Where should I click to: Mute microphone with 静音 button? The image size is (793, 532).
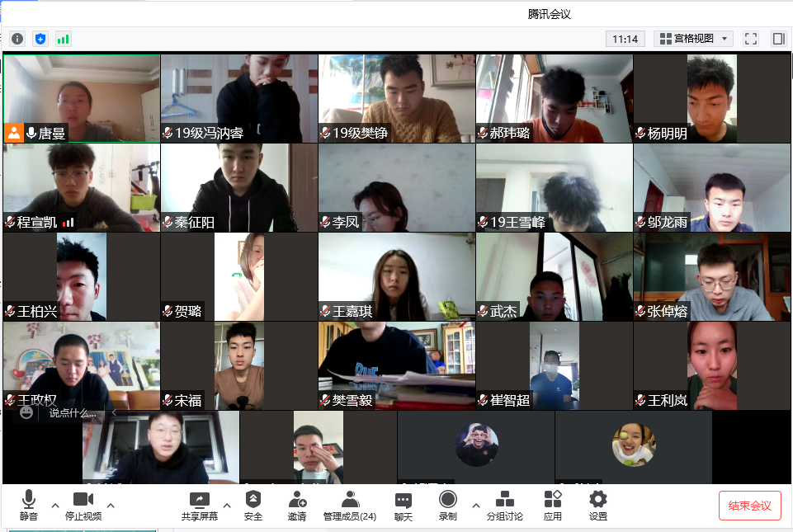[x=29, y=506]
